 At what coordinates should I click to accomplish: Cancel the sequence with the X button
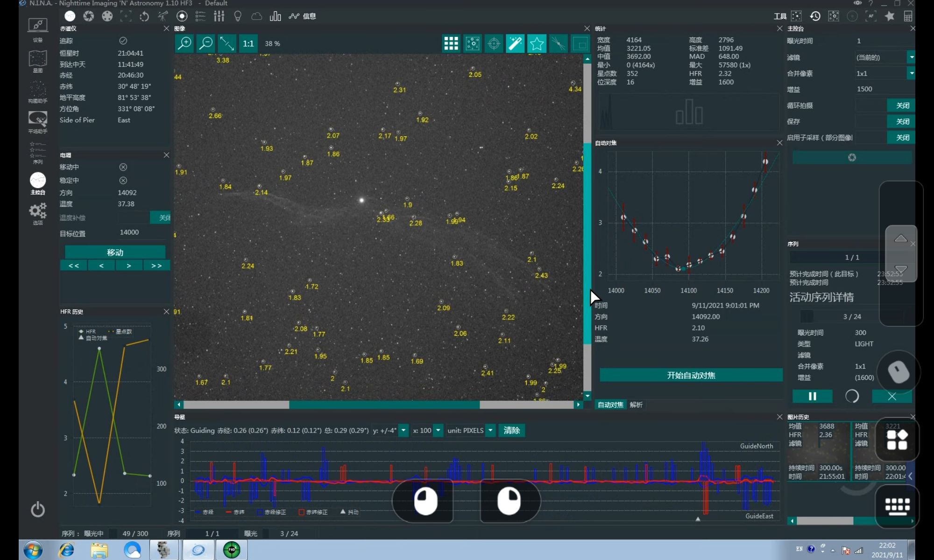coord(892,396)
